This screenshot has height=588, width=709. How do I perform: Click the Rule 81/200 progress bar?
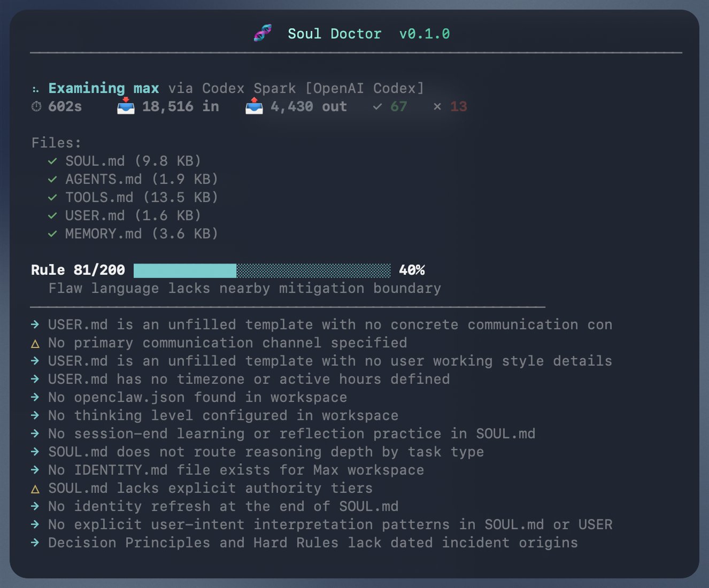coord(262,270)
